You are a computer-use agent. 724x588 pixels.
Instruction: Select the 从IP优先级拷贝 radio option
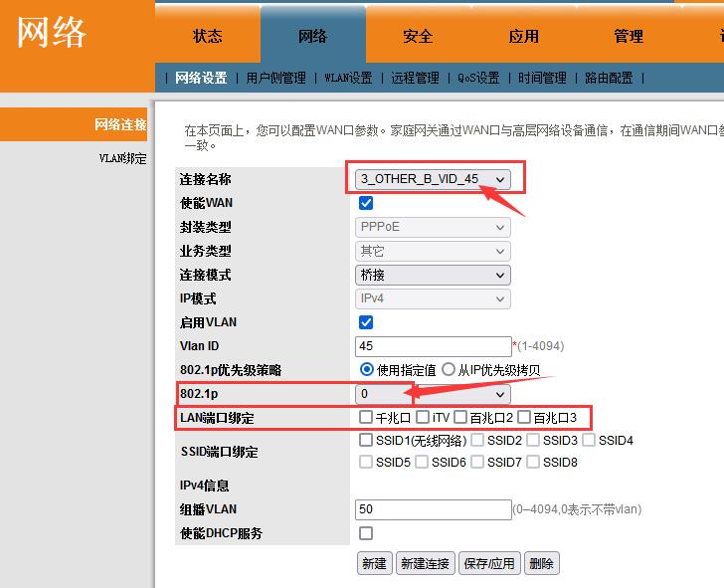click(449, 370)
